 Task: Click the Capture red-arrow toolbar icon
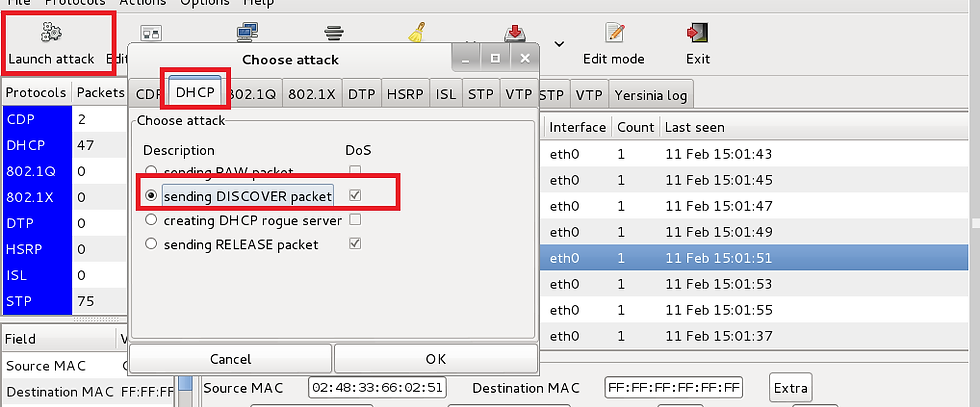(x=514, y=33)
